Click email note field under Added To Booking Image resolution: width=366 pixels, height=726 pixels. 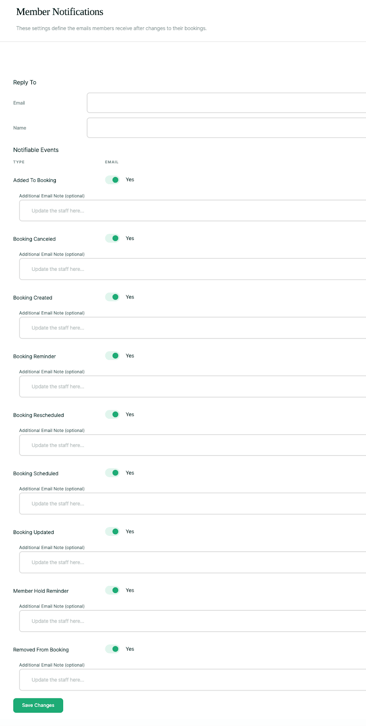193,211
